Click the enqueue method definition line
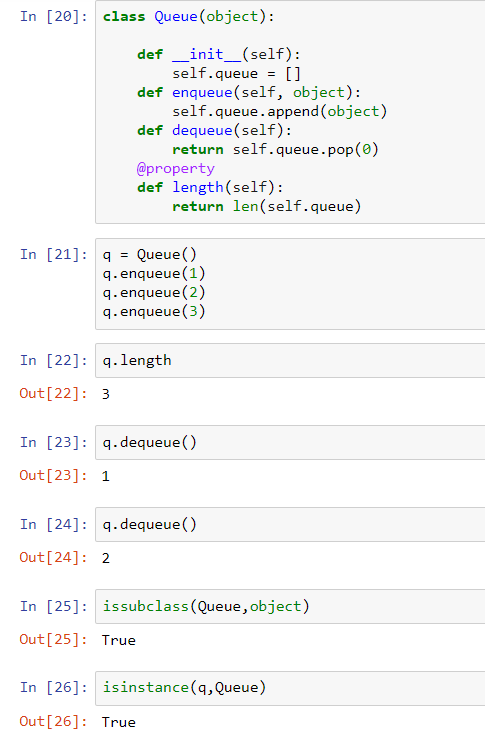The height and width of the screenshot is (741, 485). (x=249, y=93)
